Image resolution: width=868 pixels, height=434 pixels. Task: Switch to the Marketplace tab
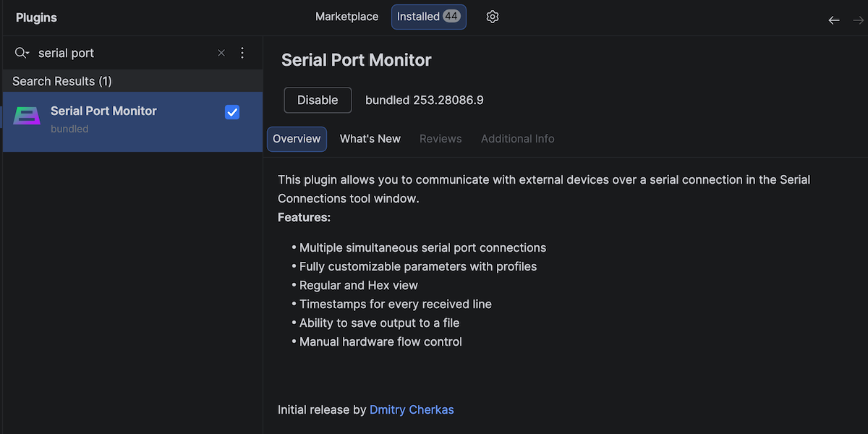pos(346,17)
